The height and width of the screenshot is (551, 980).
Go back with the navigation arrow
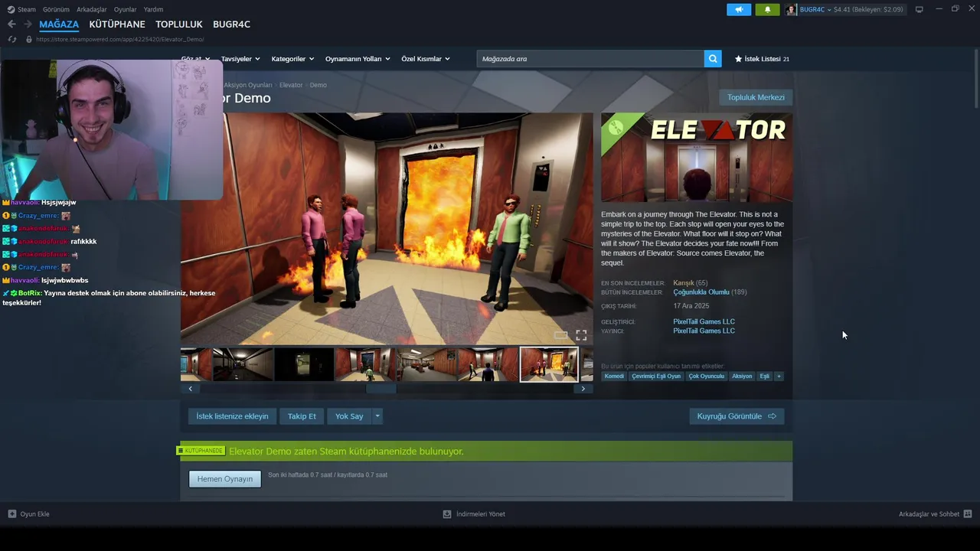point(11,24)
